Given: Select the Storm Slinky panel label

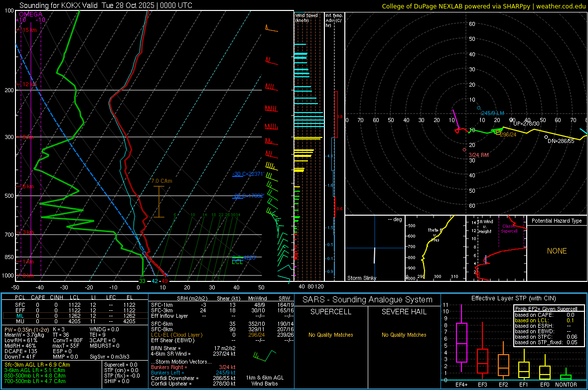Looking at the screenshot, I should (361, 278).
